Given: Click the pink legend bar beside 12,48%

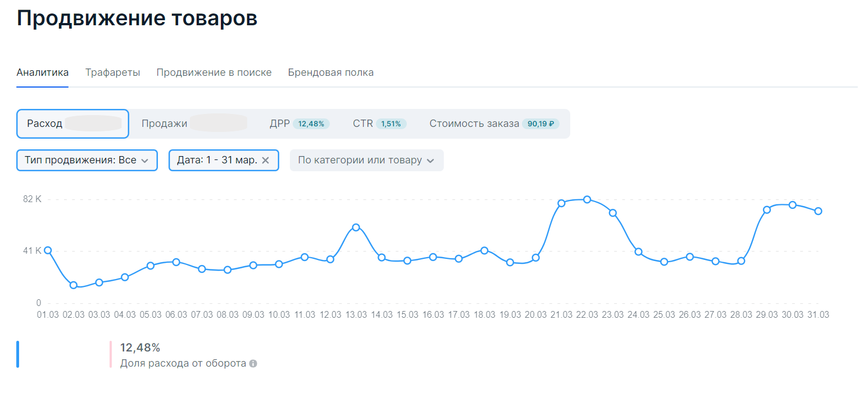Looking at the screenshot, I should click(111, 354).
